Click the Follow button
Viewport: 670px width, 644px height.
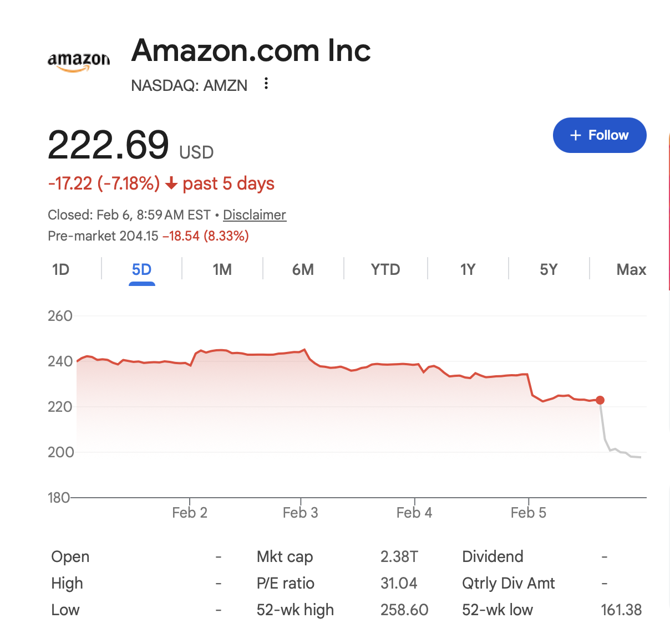(599, 135)
